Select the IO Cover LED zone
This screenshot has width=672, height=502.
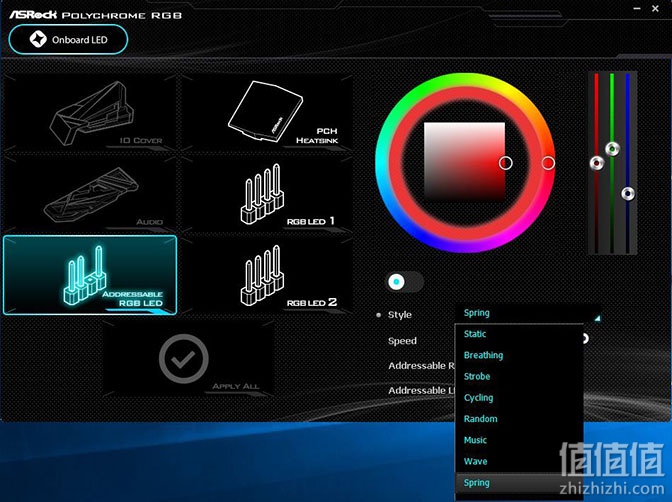coord(90,112)
